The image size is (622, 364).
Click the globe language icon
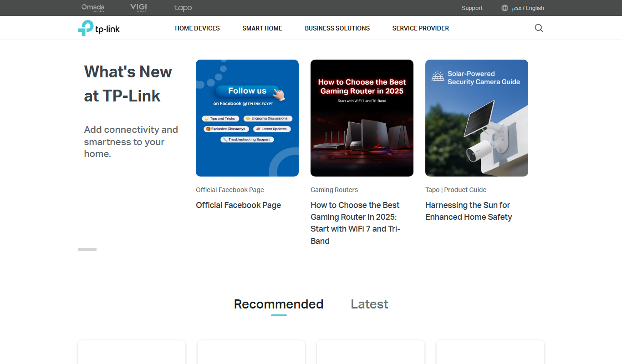click(x=505, y=8)
